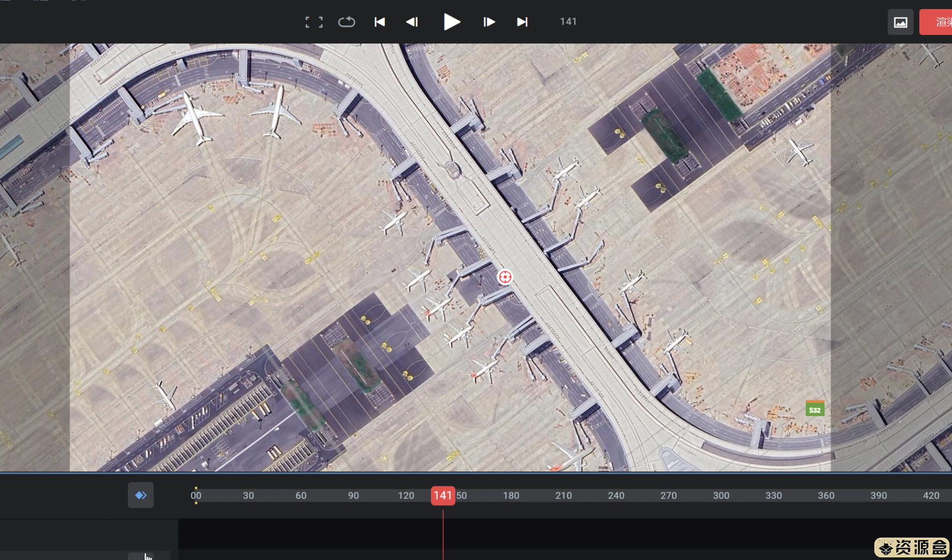
Task: Click frame 300 on timeline ruler
Action: click(x=721, y=495)
